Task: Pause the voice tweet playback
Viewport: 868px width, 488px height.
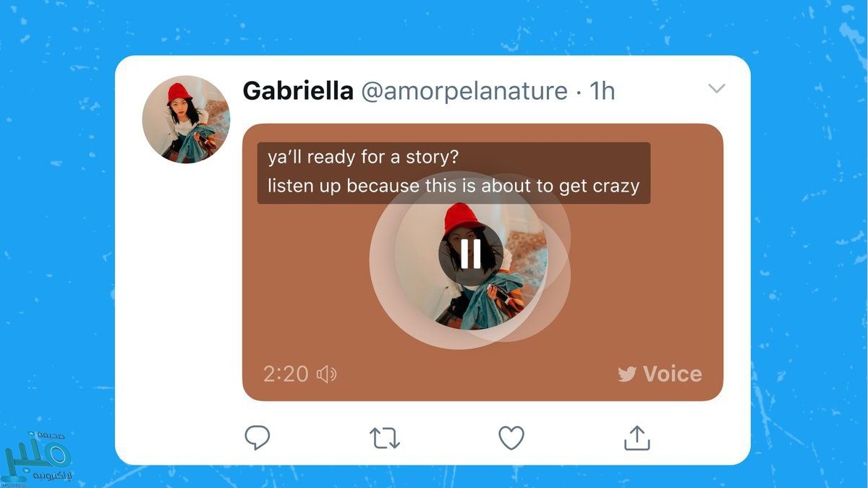Action: 470,253
